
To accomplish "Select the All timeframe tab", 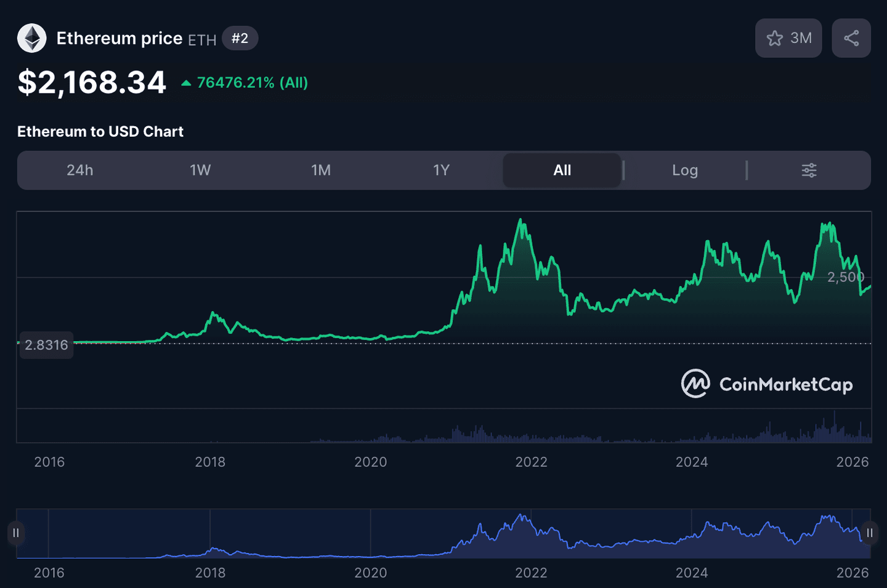I will click(x=562, y=171).
